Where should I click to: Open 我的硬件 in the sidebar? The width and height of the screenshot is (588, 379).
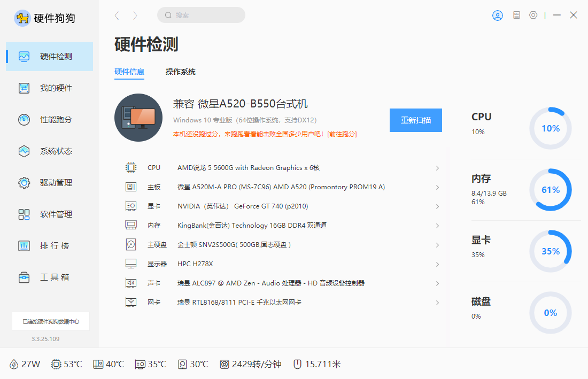point(50,88)
